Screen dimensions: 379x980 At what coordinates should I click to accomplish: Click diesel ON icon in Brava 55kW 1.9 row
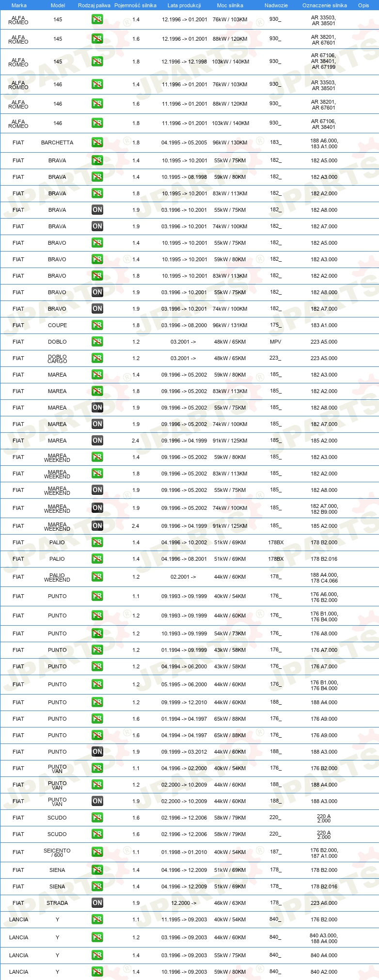pos(97,210)
